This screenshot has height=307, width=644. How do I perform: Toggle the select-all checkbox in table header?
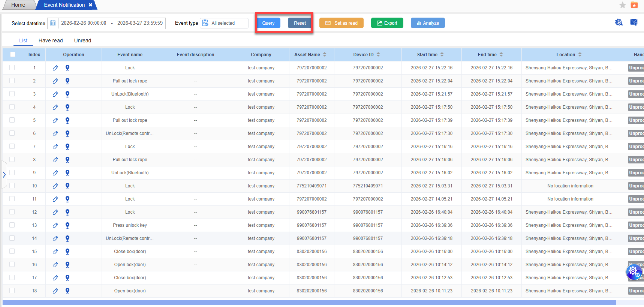13,54
